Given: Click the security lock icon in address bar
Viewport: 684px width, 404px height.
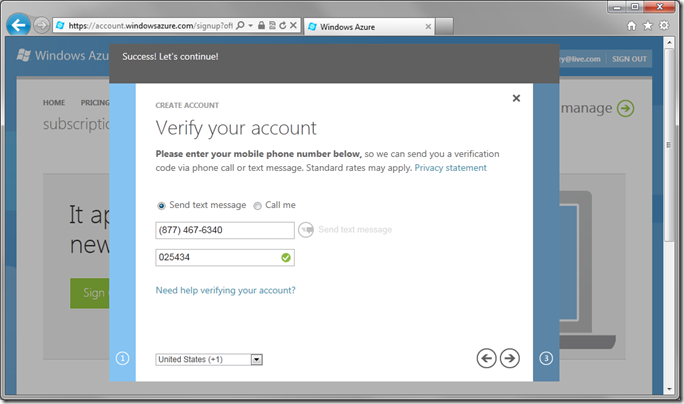Looking at the screenshot, I should [261, 25].
